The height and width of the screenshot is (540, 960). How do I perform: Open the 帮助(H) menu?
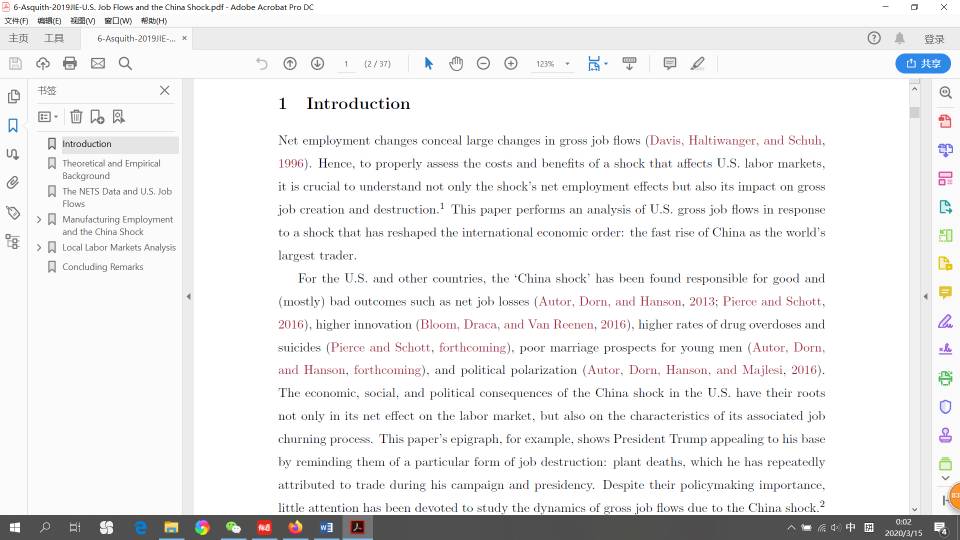tap(154, 21)
